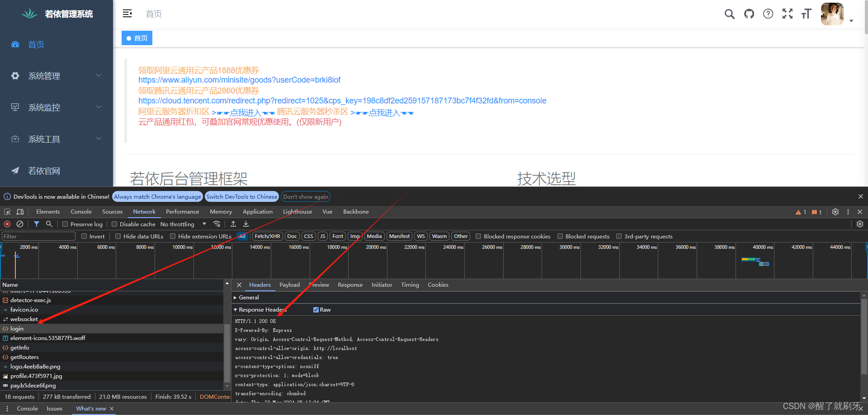Stop recording network log
Screen dimensions: 868x415
point(7,224)
